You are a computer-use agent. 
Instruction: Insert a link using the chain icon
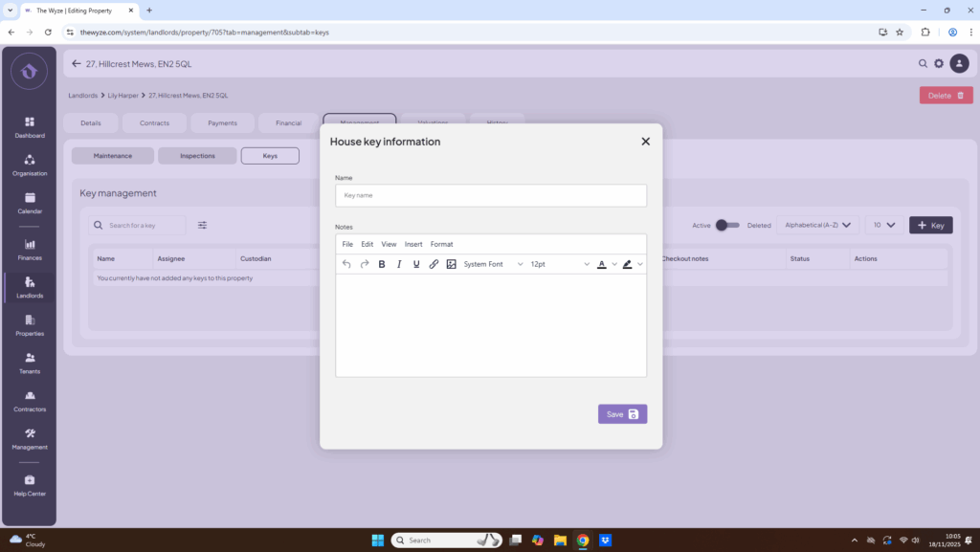click(x=434, y=264)
